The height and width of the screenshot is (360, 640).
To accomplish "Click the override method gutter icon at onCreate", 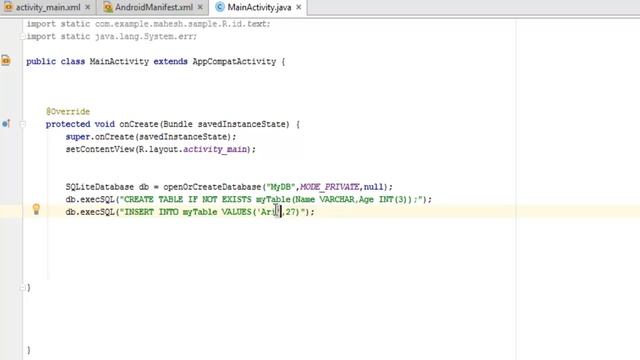I will tap(6, 123).
